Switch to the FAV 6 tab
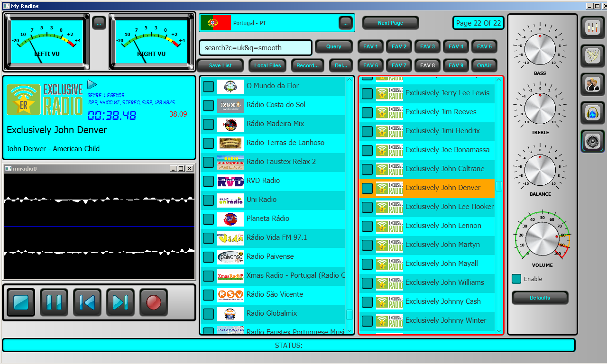Screen dimensions: 607x364 tap(370, 65)
